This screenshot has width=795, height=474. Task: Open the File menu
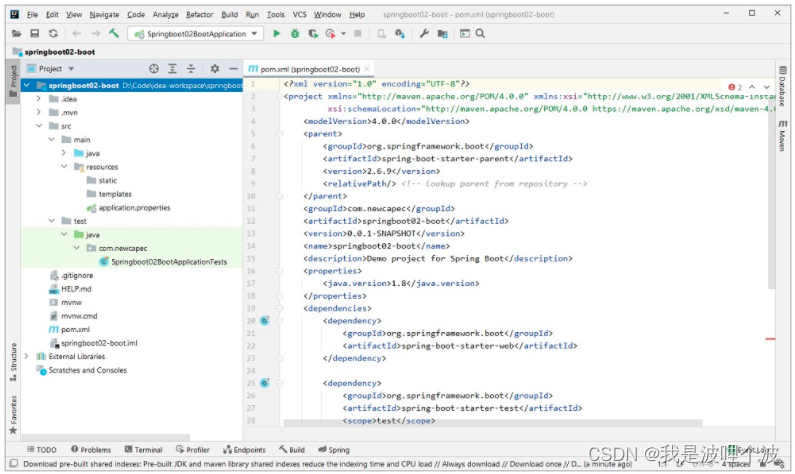pyautogui.click(x=32, y=14)
